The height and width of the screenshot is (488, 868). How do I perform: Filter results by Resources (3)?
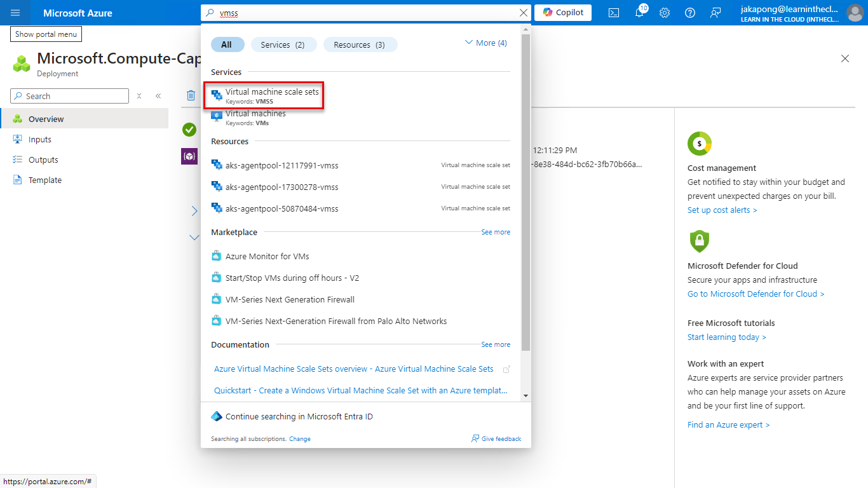(x=360, y=44)
